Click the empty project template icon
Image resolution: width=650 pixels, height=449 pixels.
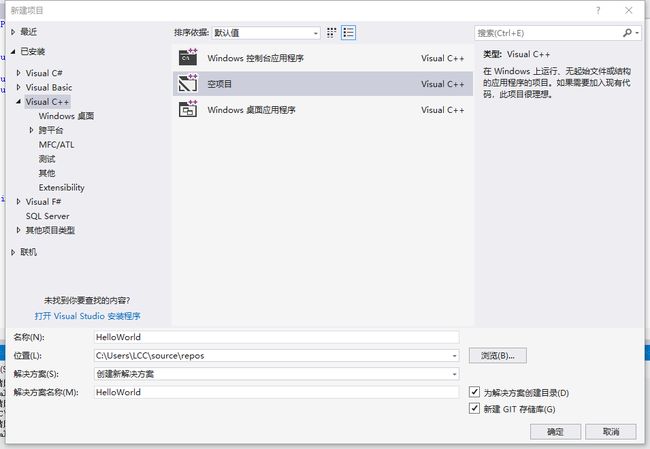pos(188,83)
